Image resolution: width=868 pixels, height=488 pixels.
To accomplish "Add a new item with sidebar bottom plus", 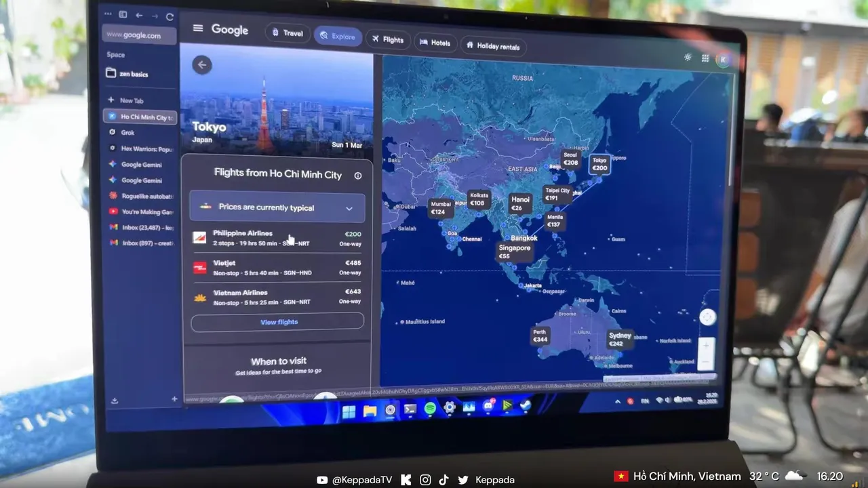I will click(174, 399).
